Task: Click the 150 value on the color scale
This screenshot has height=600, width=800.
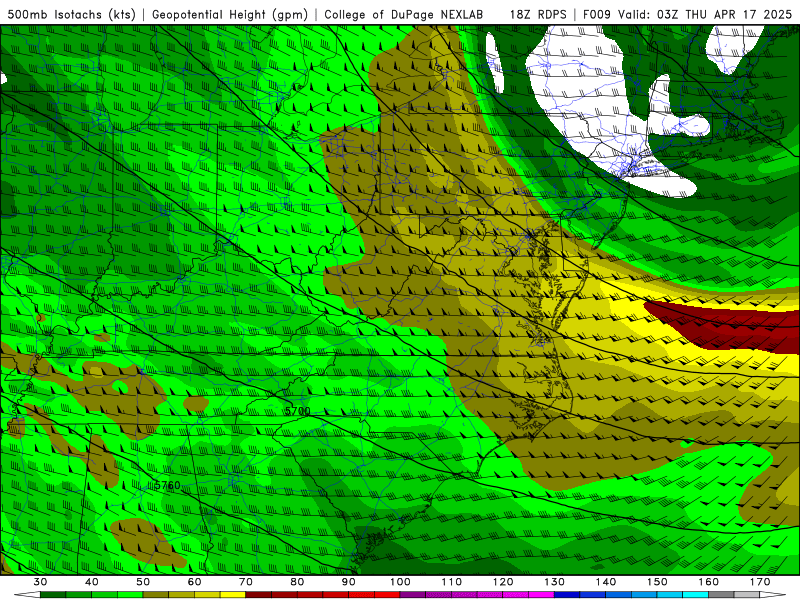Action: pyautogui.click(x=658, y=582)
